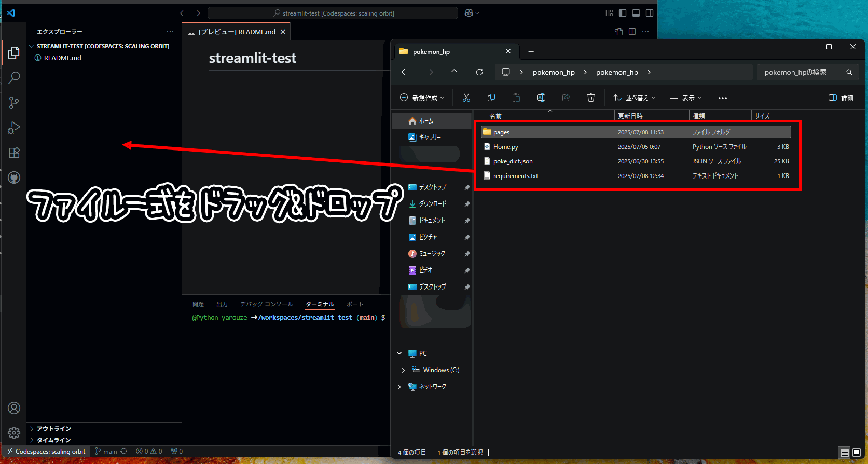Screen dimensions: 868x464
Task: Add a new tab in File Explorer
Action: coord(531,51)
